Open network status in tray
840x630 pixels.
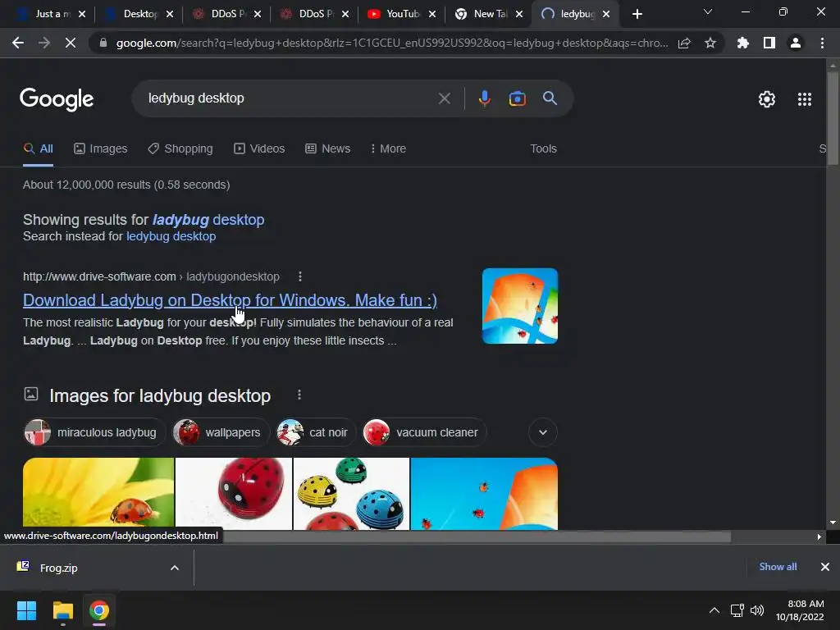(737, 610)
